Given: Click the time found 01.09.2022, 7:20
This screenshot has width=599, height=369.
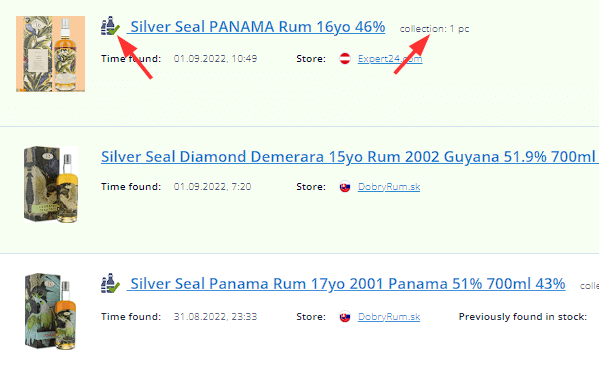Looking at the screenshot, I should tap(212, 187).
